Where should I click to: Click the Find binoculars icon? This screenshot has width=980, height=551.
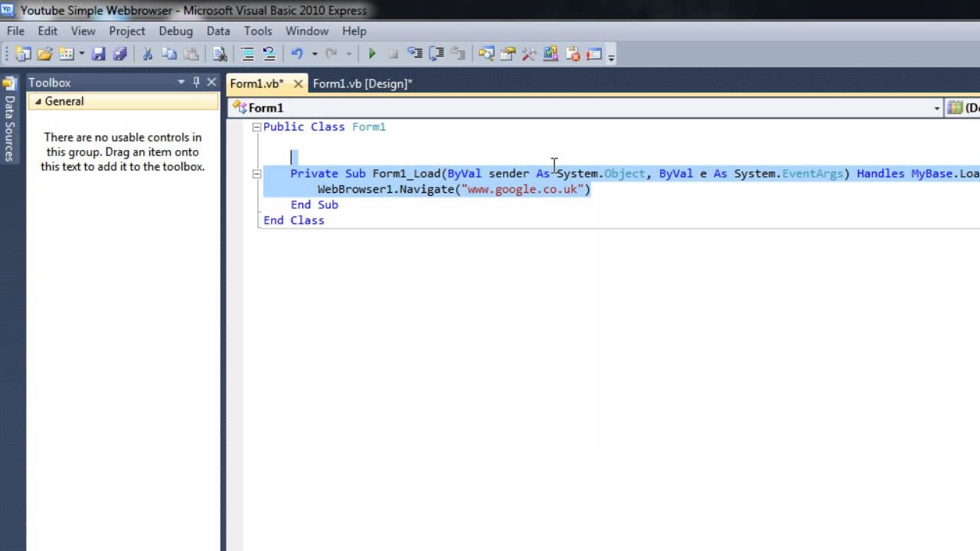pos(220,54)
